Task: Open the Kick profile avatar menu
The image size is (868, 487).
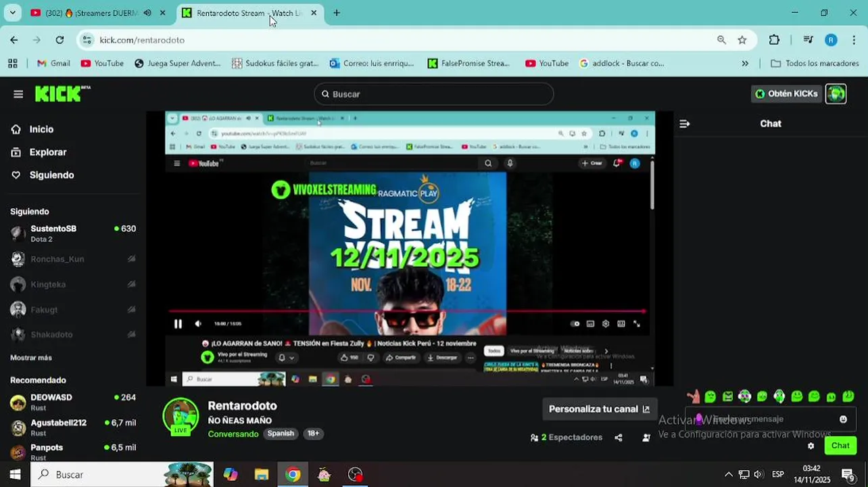Action: pyautogui.click(x=836, y=94)
